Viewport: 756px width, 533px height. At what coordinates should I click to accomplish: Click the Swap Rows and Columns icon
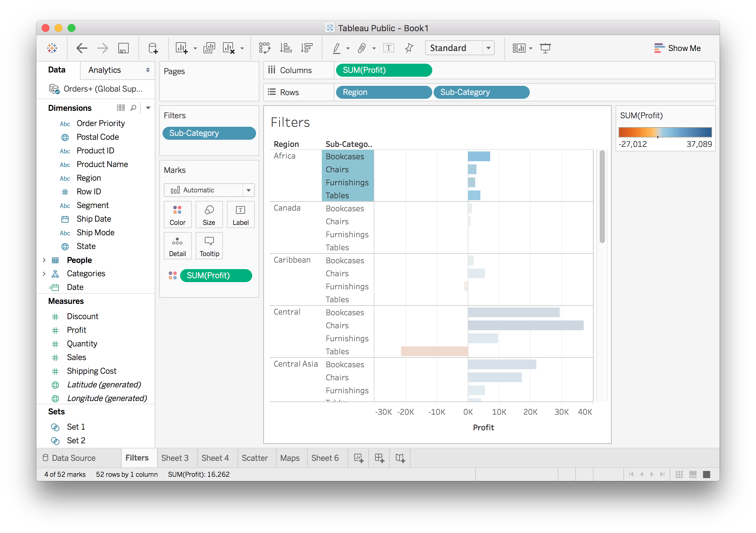point(264,48)
